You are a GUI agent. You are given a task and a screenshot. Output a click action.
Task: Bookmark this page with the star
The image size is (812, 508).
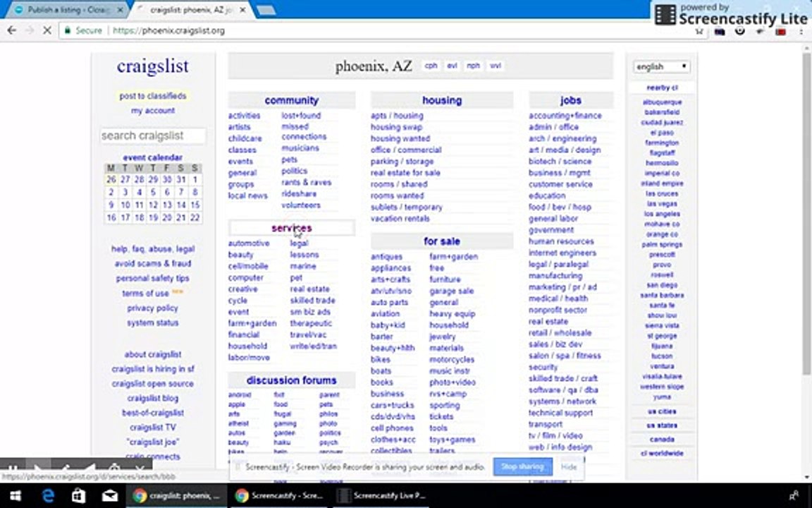click(699, 31)
